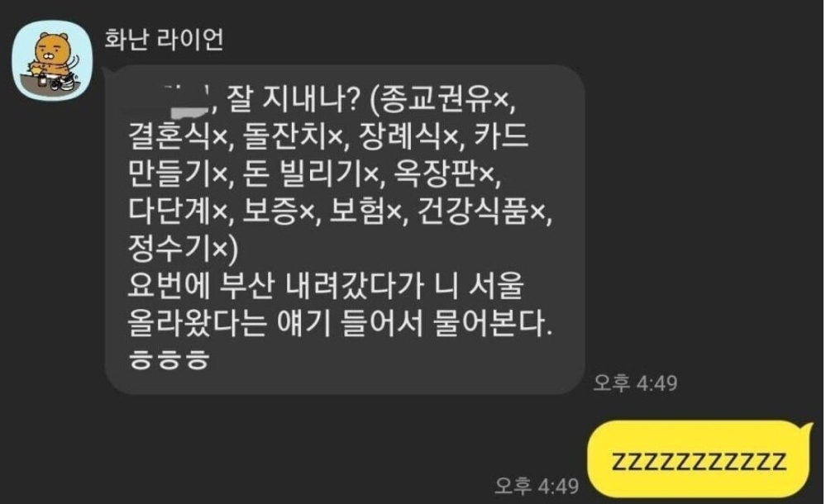Click the timestamp beside the gray message
The height and width of the screenshot is (504, 826).
point(635,383)
